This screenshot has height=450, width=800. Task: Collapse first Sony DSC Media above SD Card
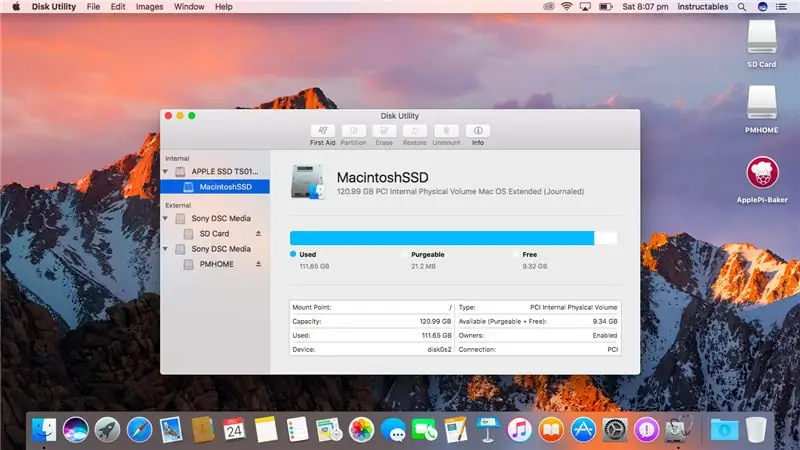click(165, 218)
